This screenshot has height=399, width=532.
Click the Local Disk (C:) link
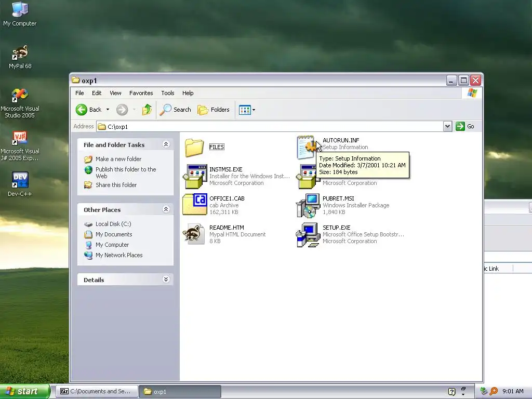(x=113, y=224)
